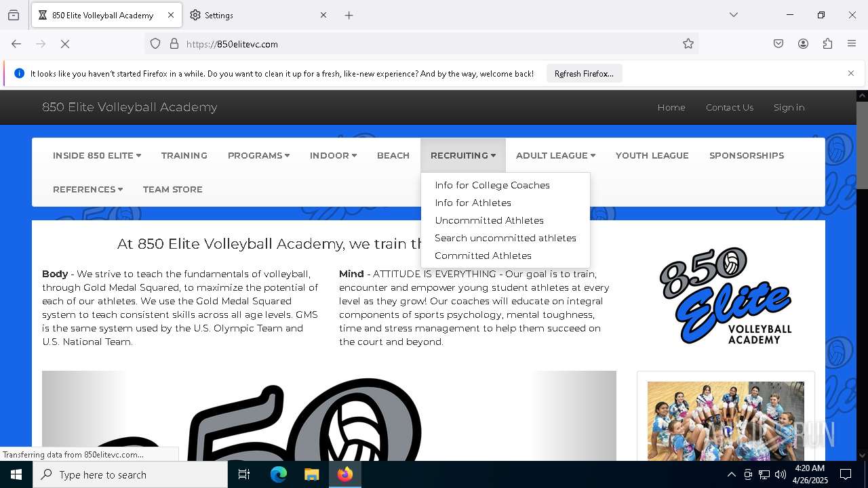Image resolution: width=868 pixels, height=488 pixels.
Task: Open Task View on taskbar
Action: click(x=244, y=474)
